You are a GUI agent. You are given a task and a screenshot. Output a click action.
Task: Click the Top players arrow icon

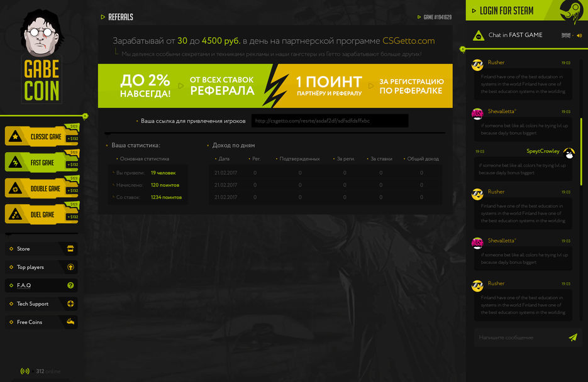(70, 267)
